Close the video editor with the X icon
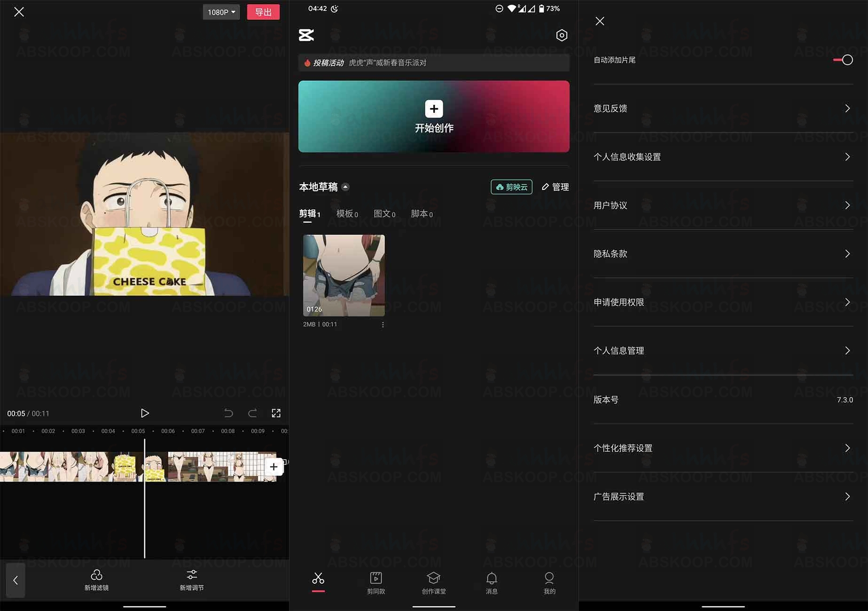 pyautogui.click(x=19, y=12)
